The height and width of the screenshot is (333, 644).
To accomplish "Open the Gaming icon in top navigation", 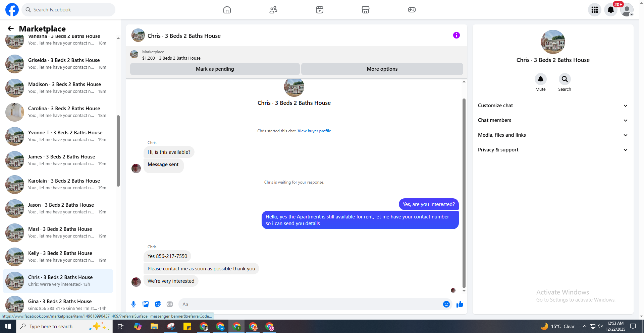I will click(x=412, y=10).
